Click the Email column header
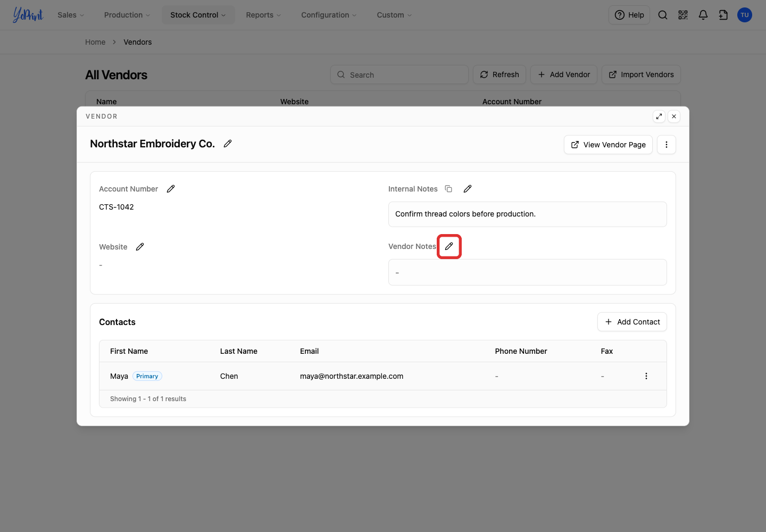The image size is (766, 532). click(x=310, y=351)
